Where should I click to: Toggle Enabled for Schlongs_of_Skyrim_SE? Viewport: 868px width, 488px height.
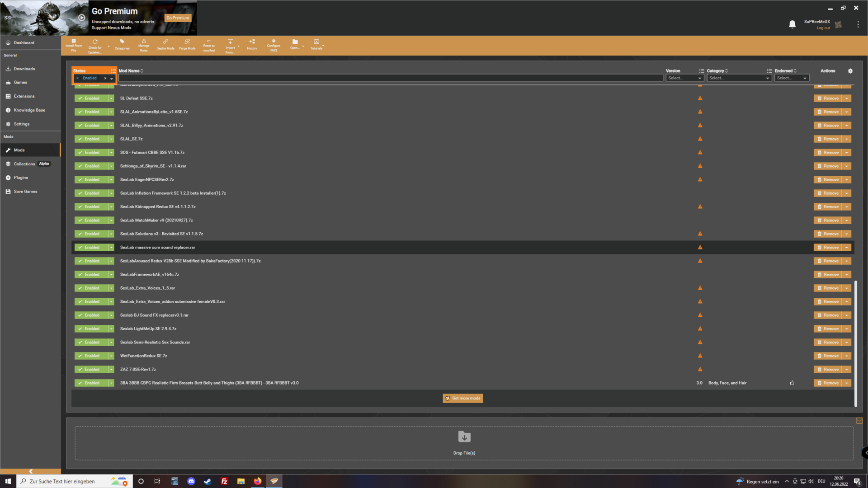pyautogui.click(x=91, y=166)
